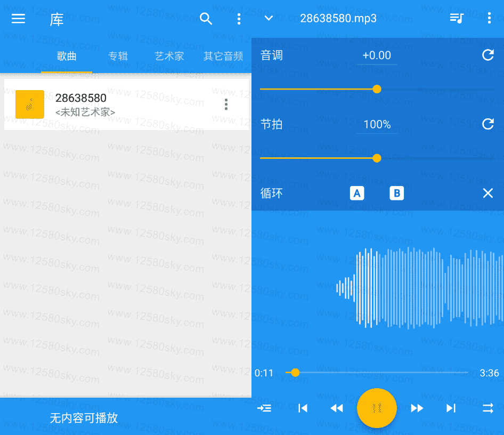Image resolution: width=504 pixels, height=435 pixels.
Task: Click the 音调 label
Action: pos(272,55)
